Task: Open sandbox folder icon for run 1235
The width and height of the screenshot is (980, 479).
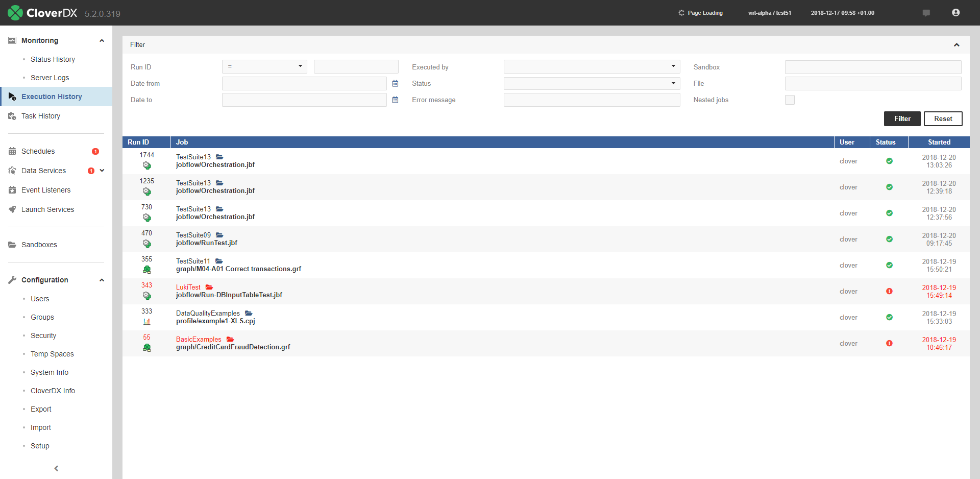Action: [x=219, y=183]
